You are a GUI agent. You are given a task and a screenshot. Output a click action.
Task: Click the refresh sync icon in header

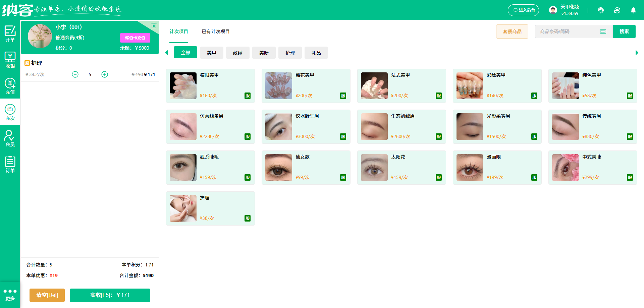coord(617,10)
